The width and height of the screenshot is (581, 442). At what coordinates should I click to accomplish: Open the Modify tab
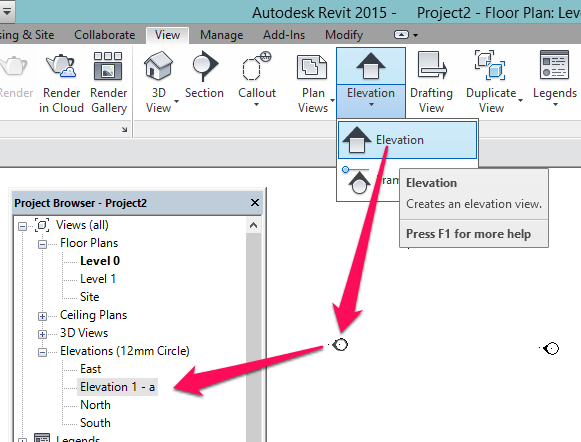tap(344, 35)
